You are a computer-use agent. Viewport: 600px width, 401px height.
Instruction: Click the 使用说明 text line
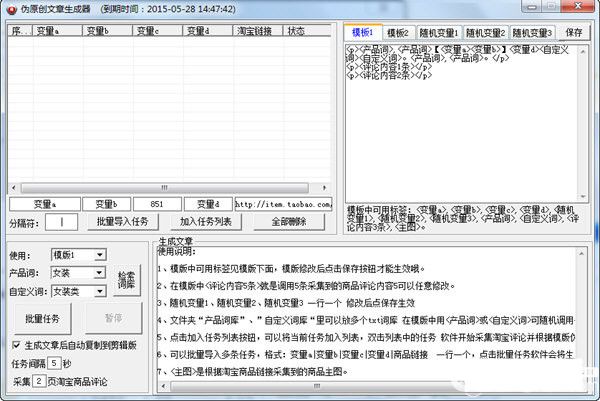point(177,251)
